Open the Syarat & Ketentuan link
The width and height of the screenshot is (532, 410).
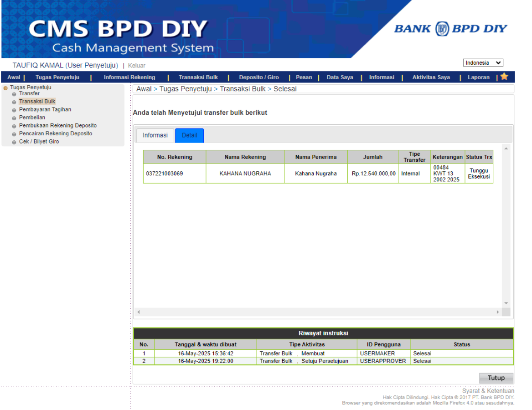pos(488,391)
